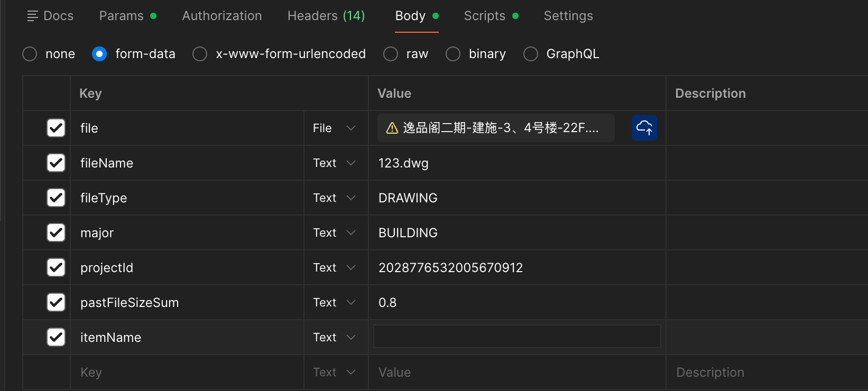Image resolution: width=868 pixels, height=391 pixels.
Task: Open the Settings tab
Action: pos(568,16)
